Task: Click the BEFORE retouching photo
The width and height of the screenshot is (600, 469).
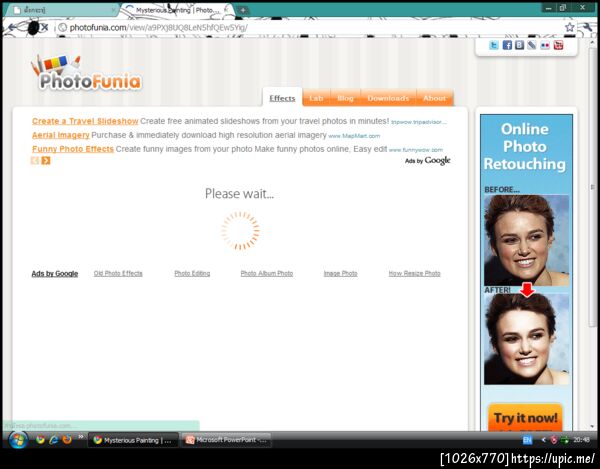Action: pyautogui.click(x=526, y=240)
